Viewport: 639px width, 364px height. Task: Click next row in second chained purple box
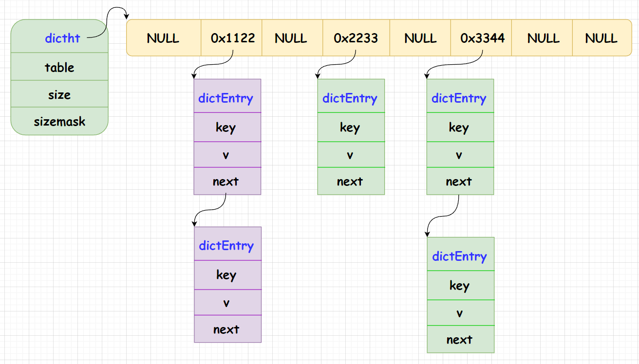(x=228, y=329)
